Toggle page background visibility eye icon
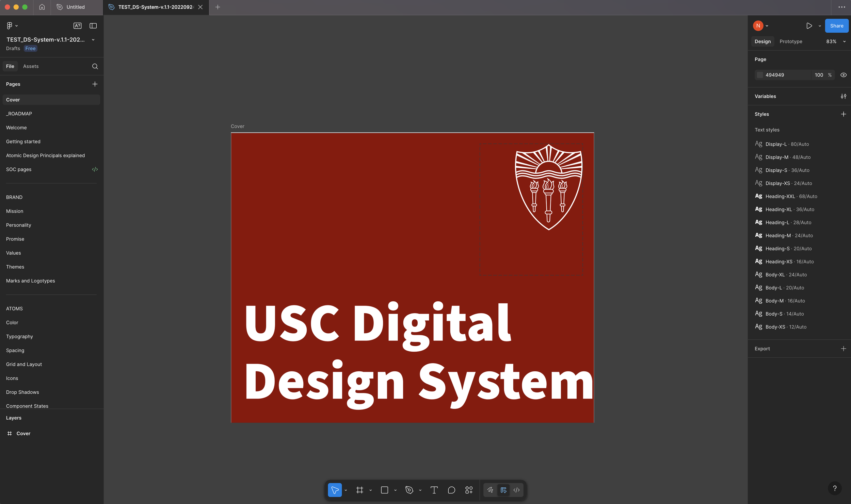 click(843, 75)
